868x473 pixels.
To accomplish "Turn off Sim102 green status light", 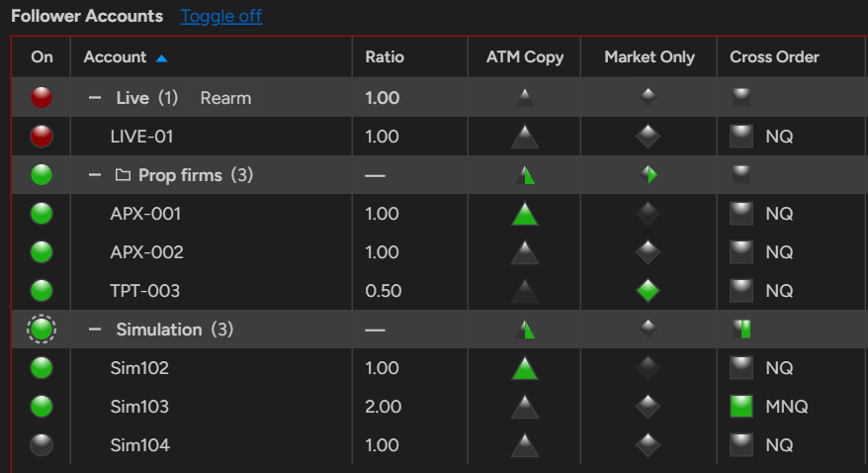I will (42, 368).
